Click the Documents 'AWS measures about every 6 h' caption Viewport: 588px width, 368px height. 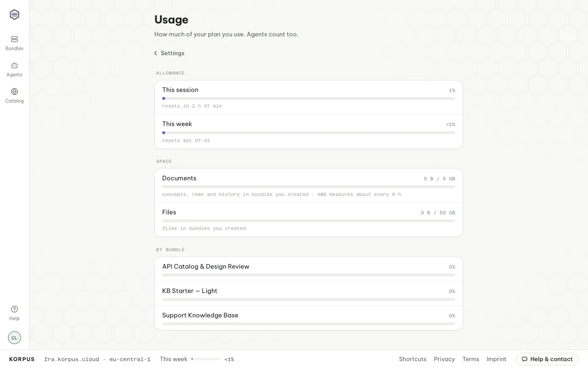click(359, 195)
